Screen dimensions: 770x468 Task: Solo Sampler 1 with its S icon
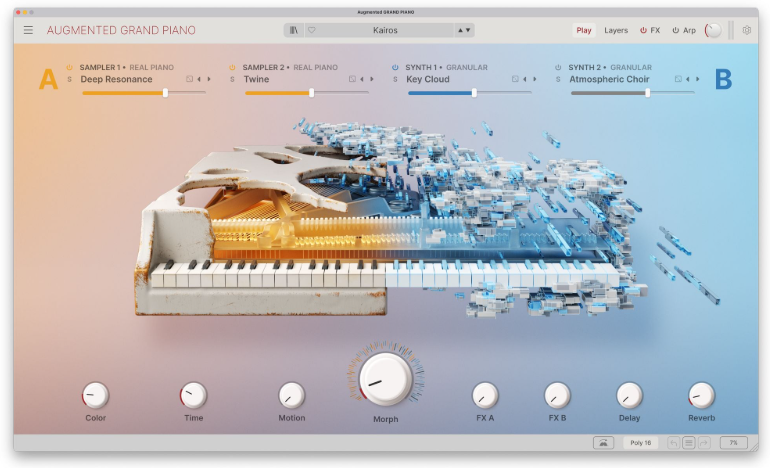[69, 79]
